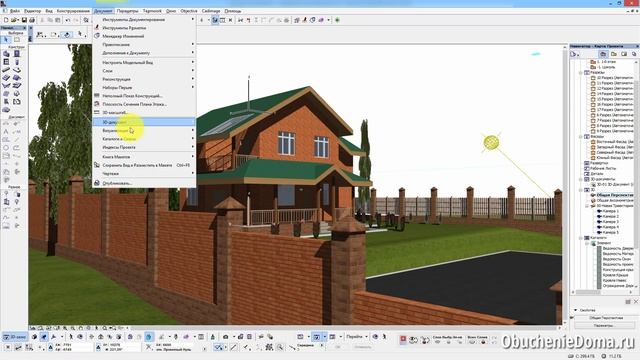This screenshot has height=360, width=640.
Task: Select the Marquee tool in the toolbox
Action: pyautogui.click(x=17, y=40)
